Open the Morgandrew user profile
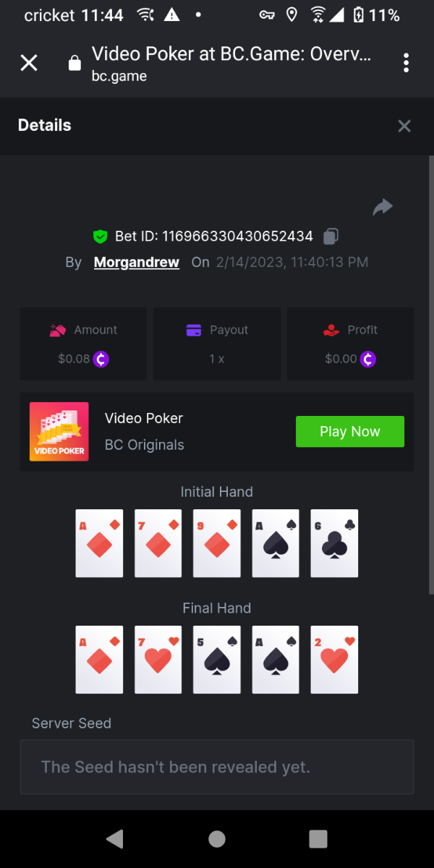 click(x=137, y=262)
